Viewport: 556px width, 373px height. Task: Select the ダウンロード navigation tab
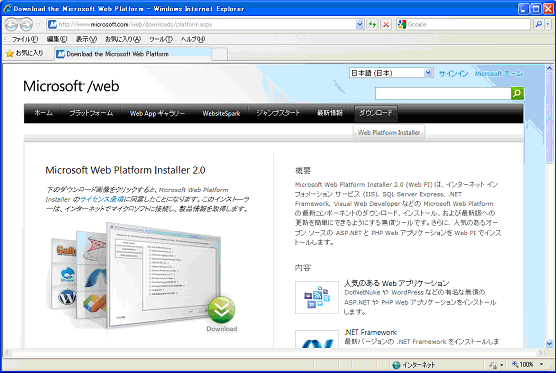376,113
